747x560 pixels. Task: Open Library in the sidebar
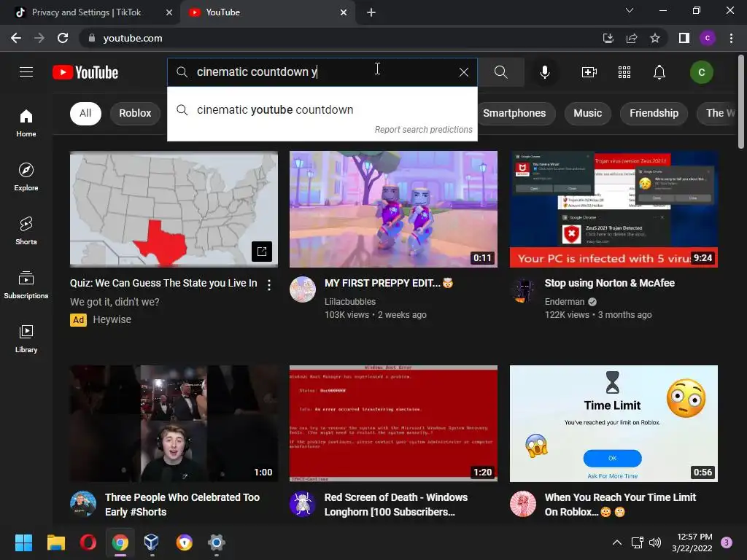26,338
